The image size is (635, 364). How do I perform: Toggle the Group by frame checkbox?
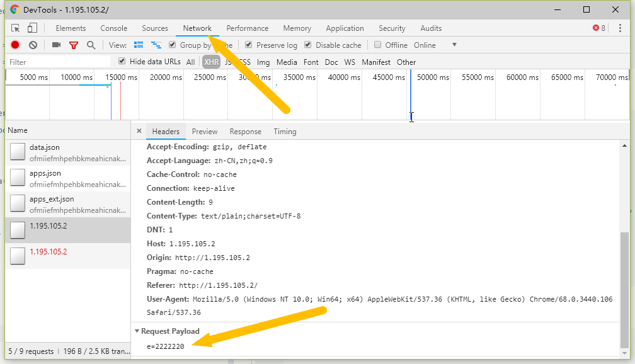pos(172,45)
